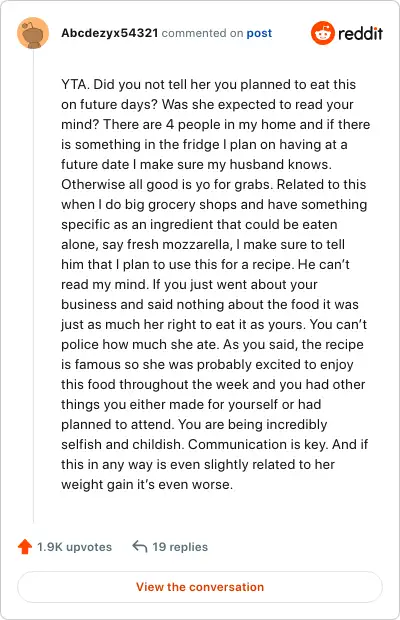Image resolution: width=400 pixels, height=620 pixels.
Task: Click the orange upvote arrow
Action: (25, 546)
